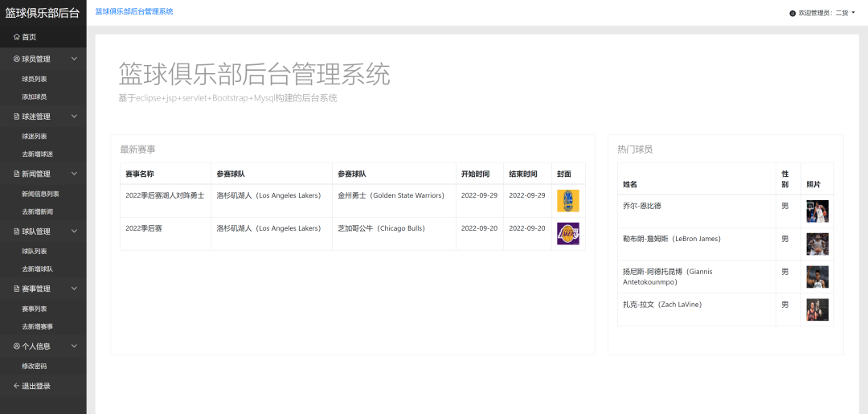Click the 热门球员 panel heading
The image size is (868, 414).
[x=635, y=150]
